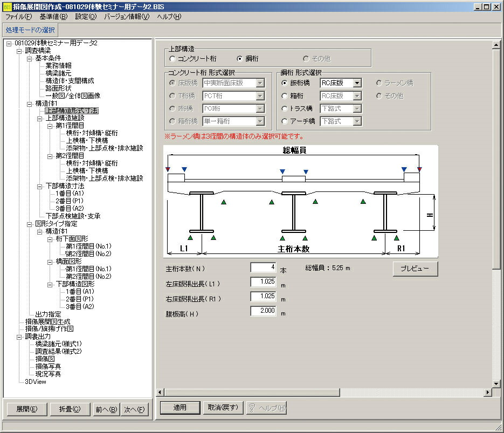Image resolution: width=504 pixels, height=433 pixels.
Task: Collapse the 下部構造寸法 tree node
Action: click(x=39, y=186)
